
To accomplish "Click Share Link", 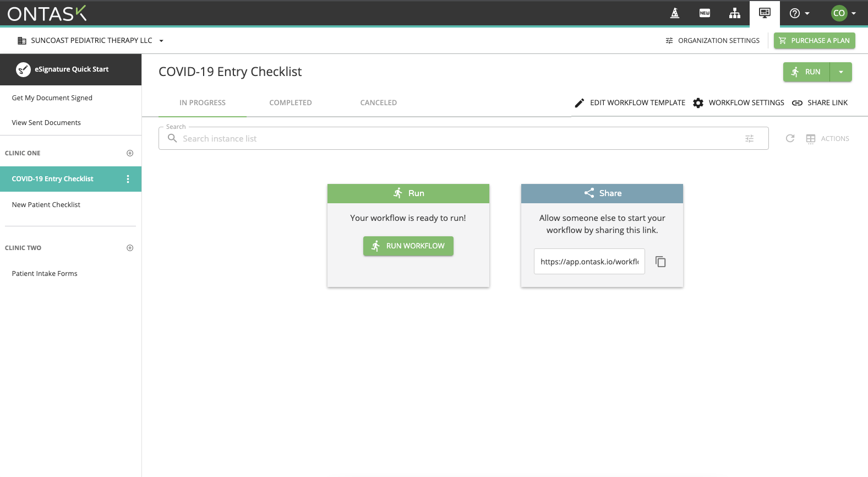I will [x=820, y=103].
